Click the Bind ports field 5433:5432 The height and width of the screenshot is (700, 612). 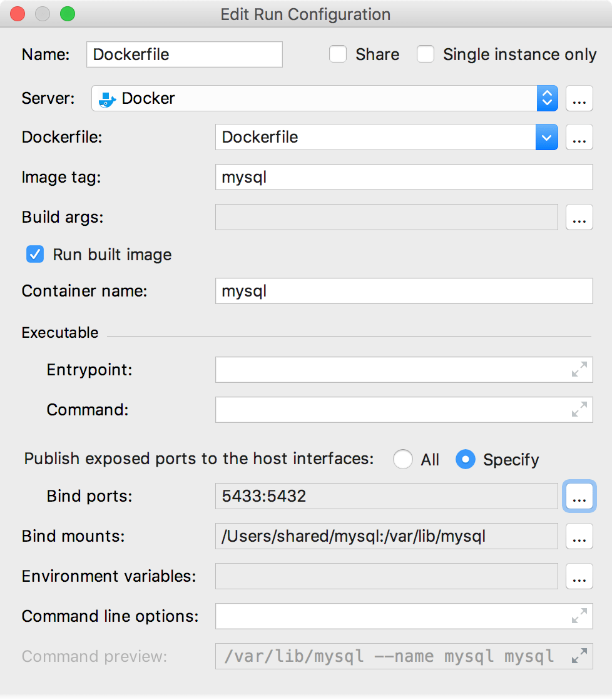[386, 496]
